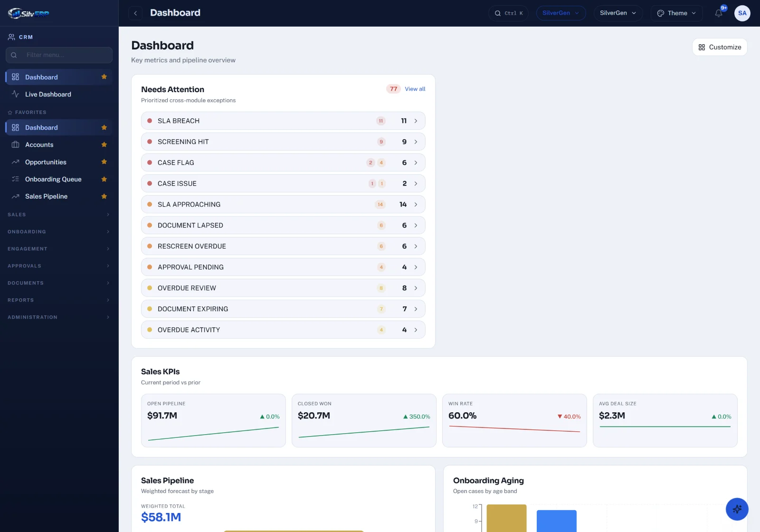Open the RESCREEN OVERDUE exception row
The image size is (760, 532).
283,246
